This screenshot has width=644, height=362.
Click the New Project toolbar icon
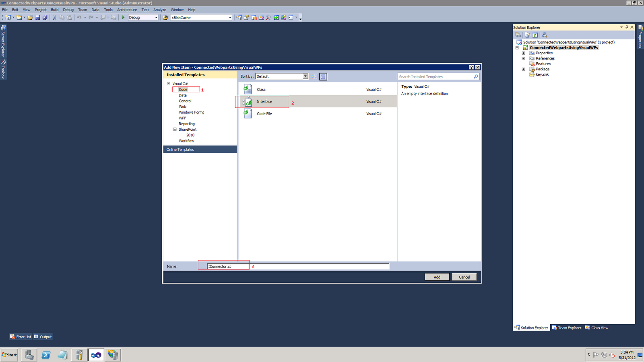[x=8, y=18]
